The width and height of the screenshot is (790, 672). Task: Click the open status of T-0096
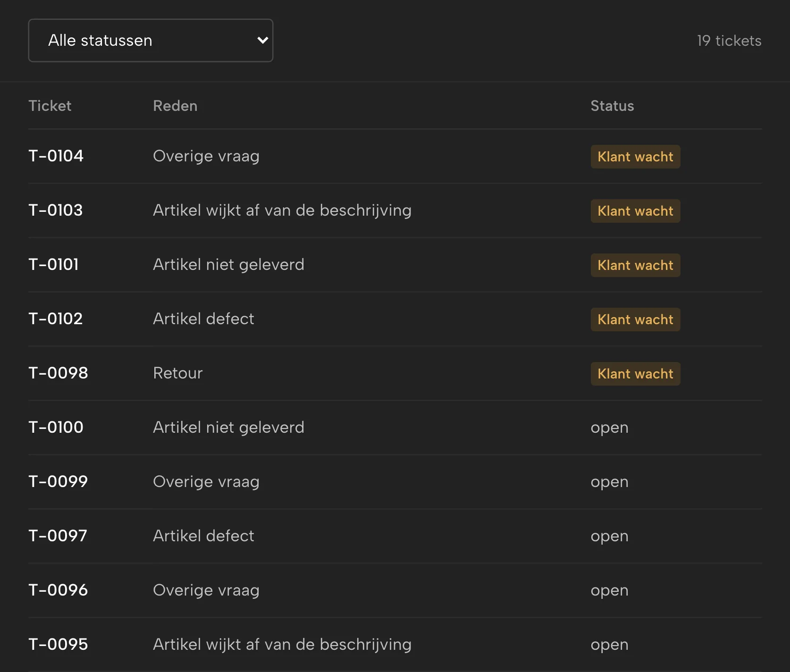click(x=609, y=591)
